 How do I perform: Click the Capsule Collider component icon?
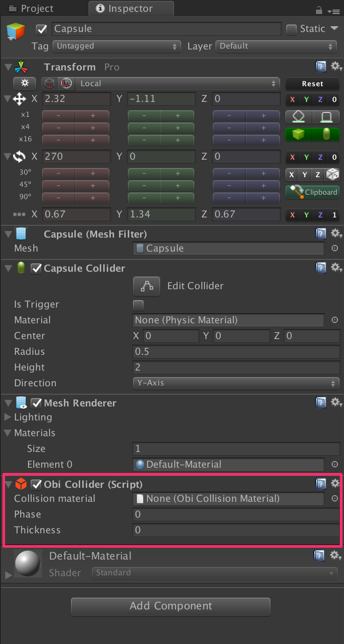[x=21, y=268]
